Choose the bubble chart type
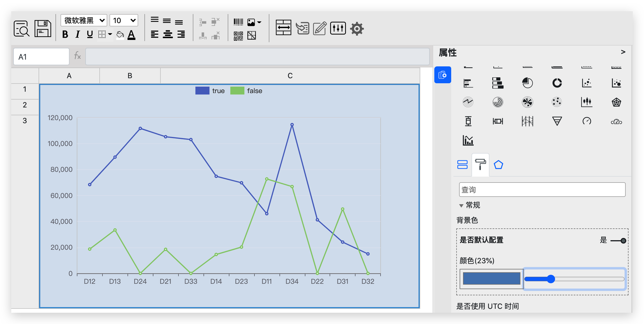This screenshot has height=324, width=644. 616,83
